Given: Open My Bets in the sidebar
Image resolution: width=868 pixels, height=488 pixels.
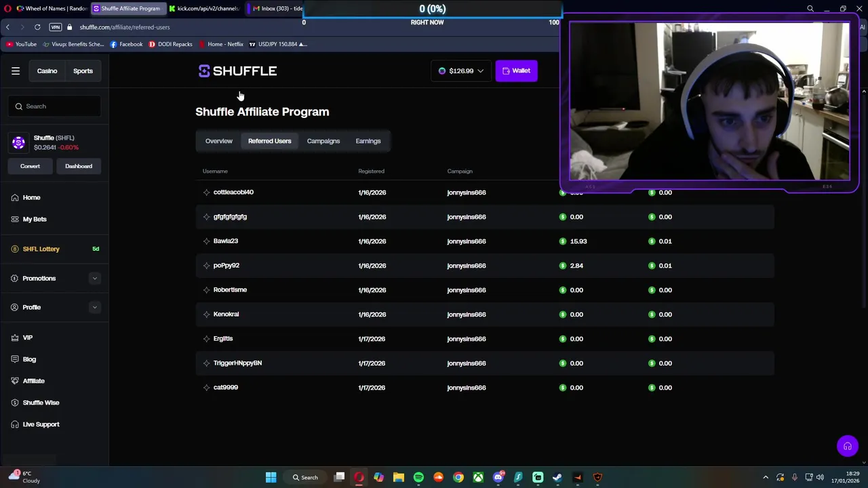Looking at the screenshot, I should pos(35,219).
